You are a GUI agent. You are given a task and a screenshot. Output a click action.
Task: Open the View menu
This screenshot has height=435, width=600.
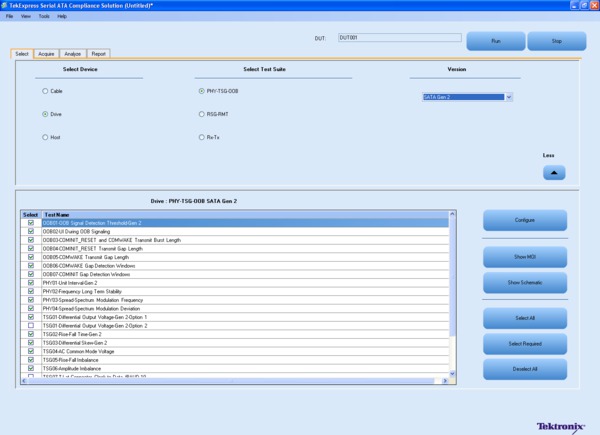click(26, 16)
